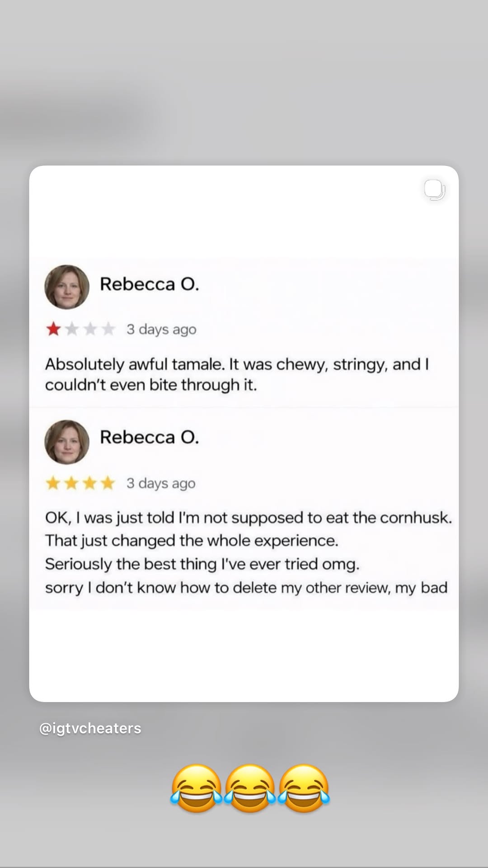
Task: Open the Rebecca O. name above the cornhusk review
Action: [149, 437]
